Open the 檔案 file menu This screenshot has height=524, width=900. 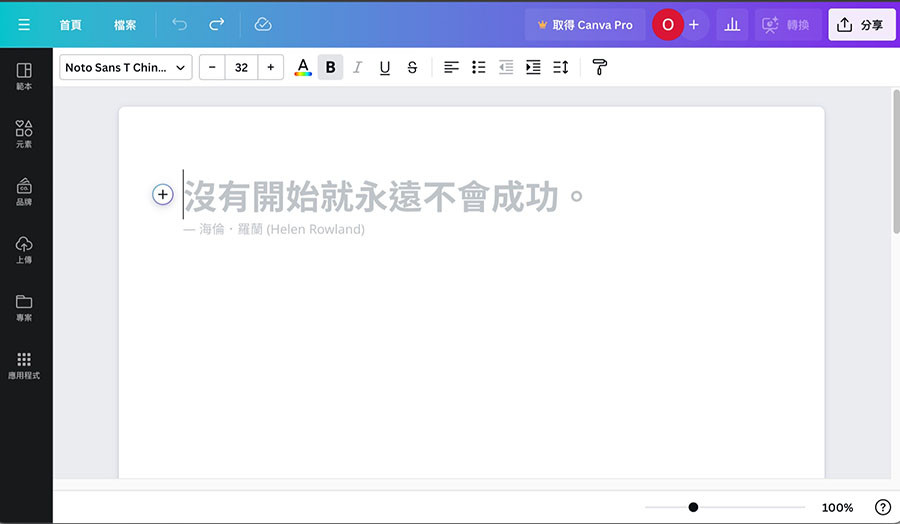click(x=125, y=25)
